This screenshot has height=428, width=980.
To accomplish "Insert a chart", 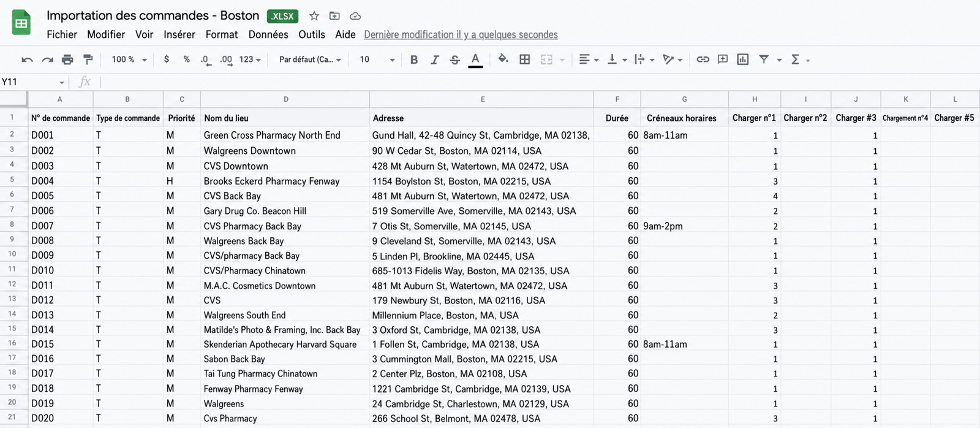I will click(x=743, y=59).
